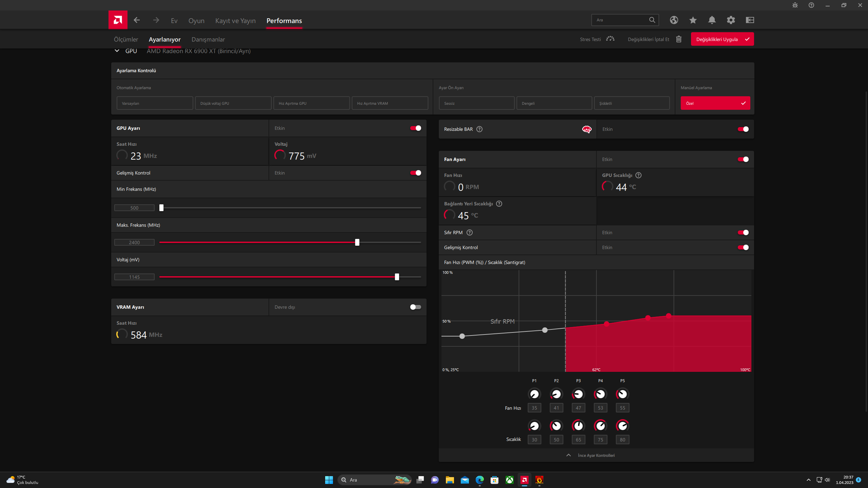
Task: Select Özel manual tuning button
Action: 715,103
